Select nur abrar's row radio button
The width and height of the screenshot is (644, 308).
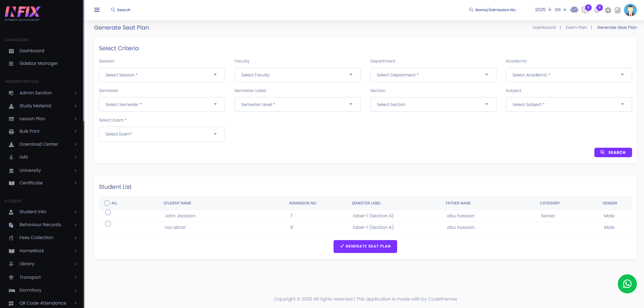click(108, 224)
